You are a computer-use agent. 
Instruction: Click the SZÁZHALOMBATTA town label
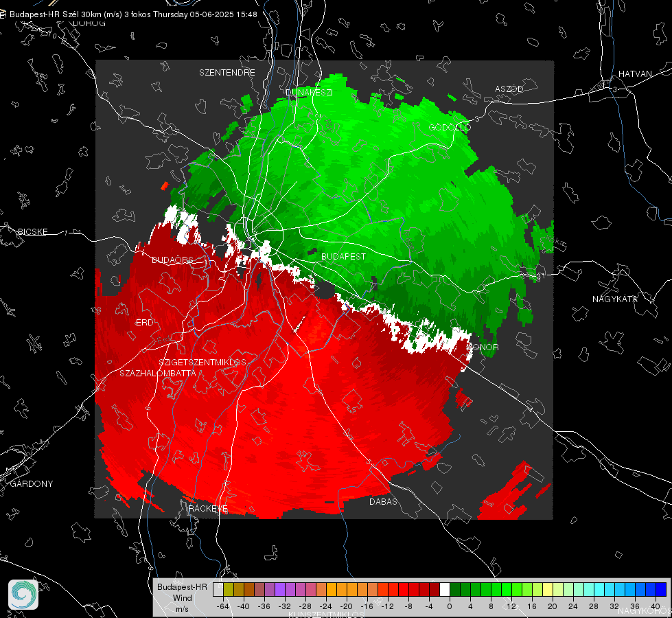click(x=158, y=373)
